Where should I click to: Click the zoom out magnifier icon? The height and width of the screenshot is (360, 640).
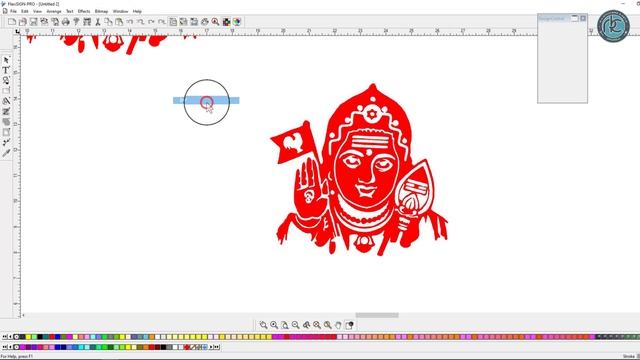(x=296, y=325)
